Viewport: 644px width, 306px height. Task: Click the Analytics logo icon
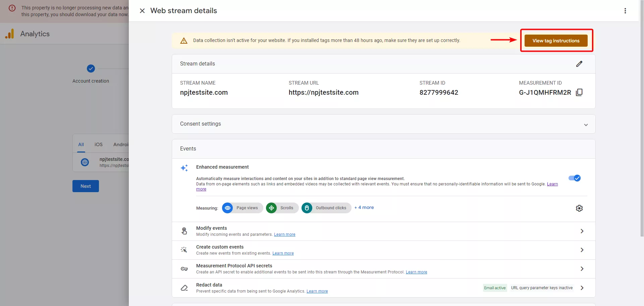click(10, 34)
